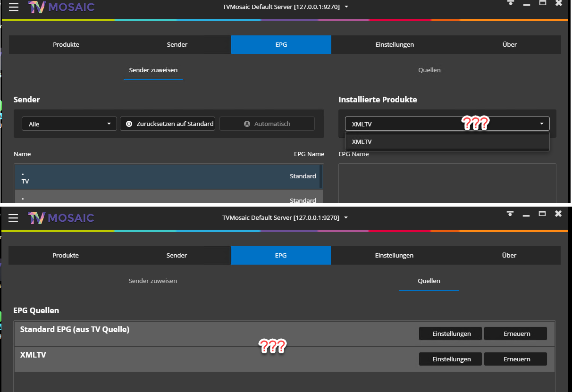The image size is (572, 392).
Task: Open the hamburger menu in the lower TVMosaic window
Action: pyautogui.click(x=13, y=217)
